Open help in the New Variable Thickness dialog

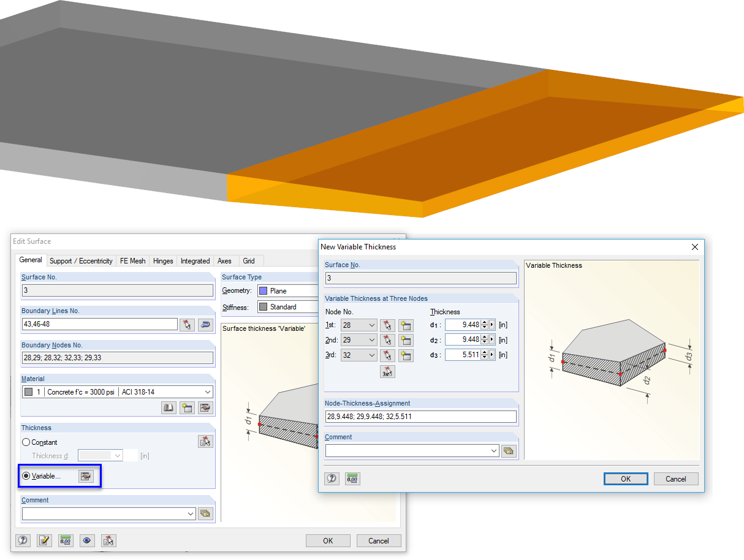[x=331, y=479]
